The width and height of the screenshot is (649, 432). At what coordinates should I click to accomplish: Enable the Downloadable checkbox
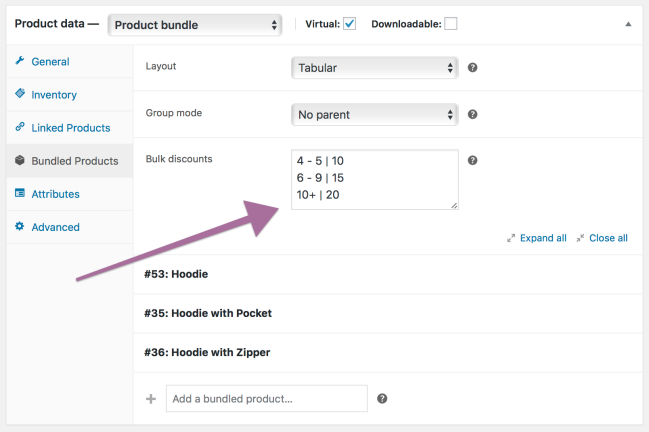[451, 24]
